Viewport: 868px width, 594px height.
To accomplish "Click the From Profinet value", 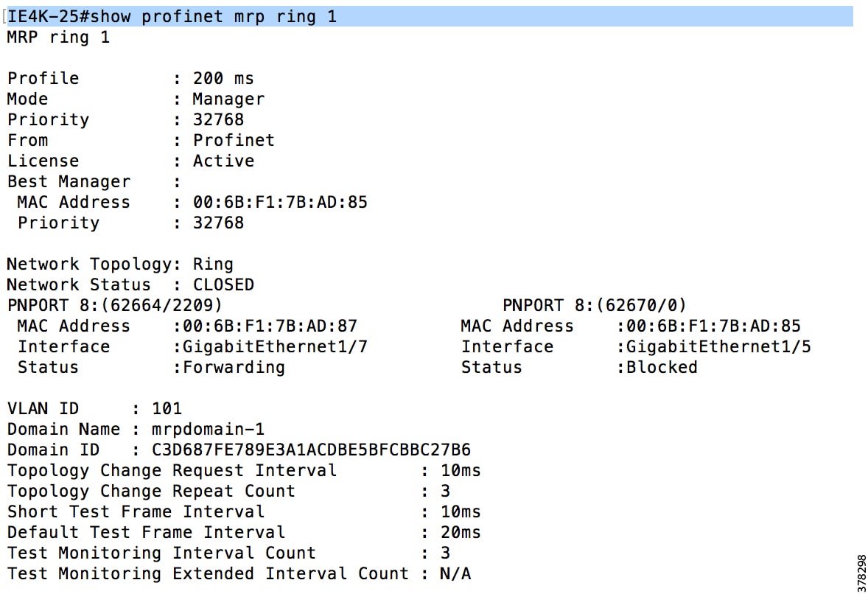I will (x=234, y=140).
